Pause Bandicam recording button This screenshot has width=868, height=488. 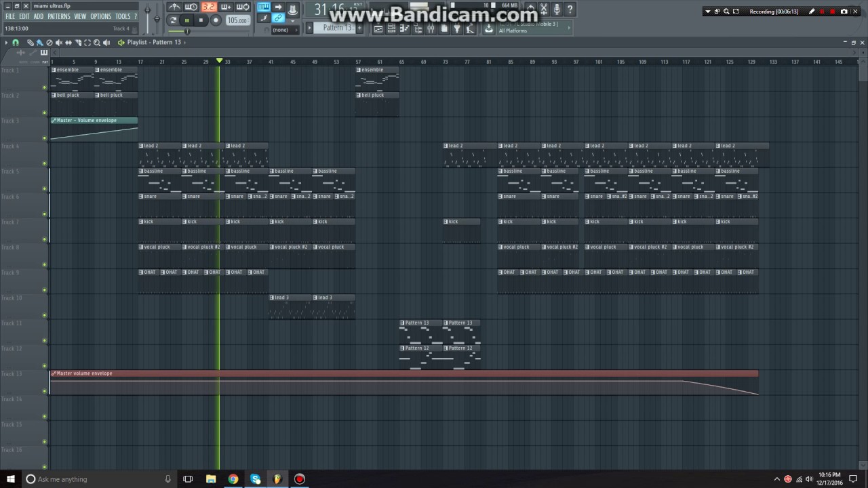822,12
